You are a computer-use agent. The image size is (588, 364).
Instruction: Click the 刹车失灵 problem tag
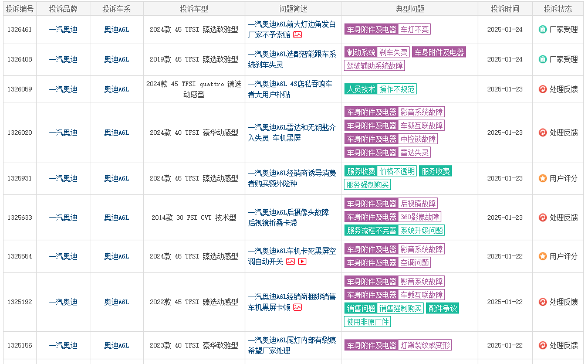[393, 52]
